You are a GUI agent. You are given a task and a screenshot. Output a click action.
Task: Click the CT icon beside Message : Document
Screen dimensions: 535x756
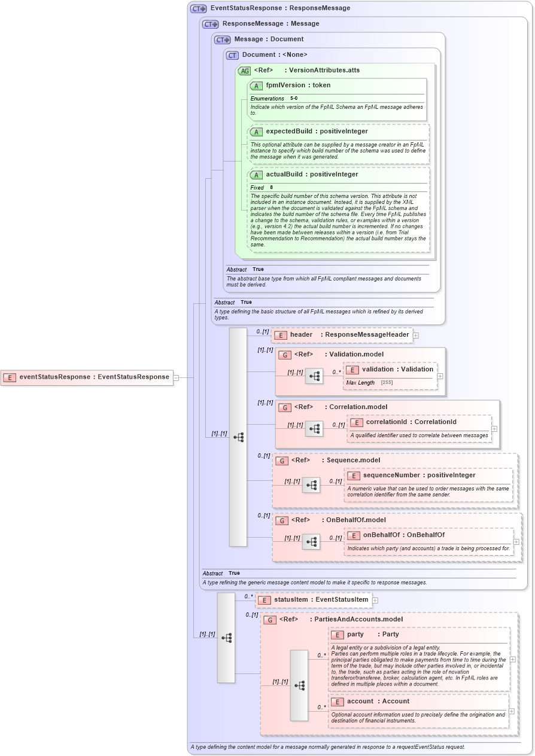[223, 39]
